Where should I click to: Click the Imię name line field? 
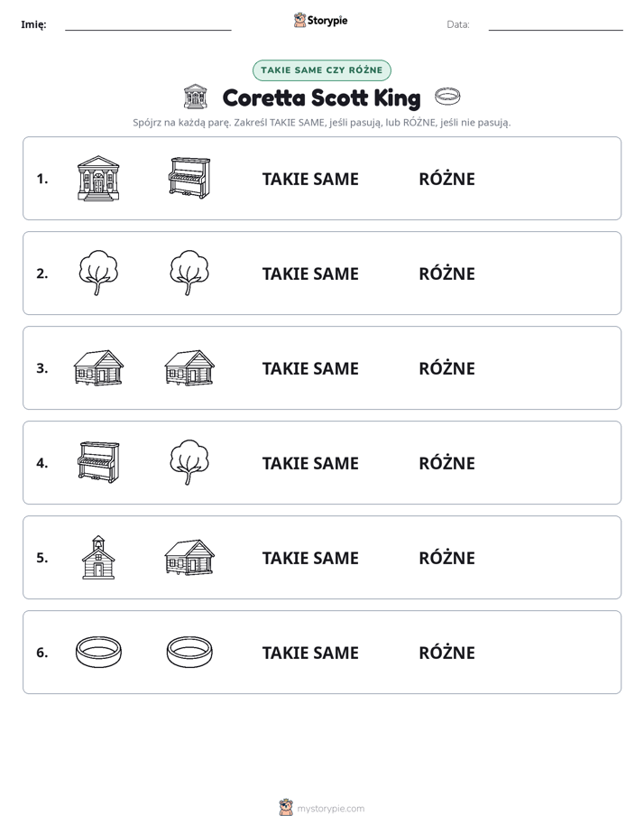pos(148,25)
